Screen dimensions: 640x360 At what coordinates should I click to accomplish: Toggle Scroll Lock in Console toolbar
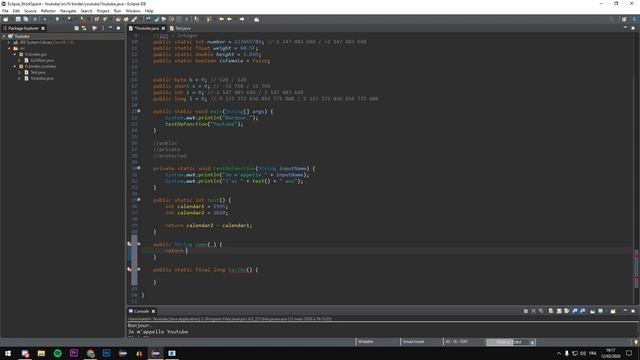pyautogui.click(x=559, y=311)
